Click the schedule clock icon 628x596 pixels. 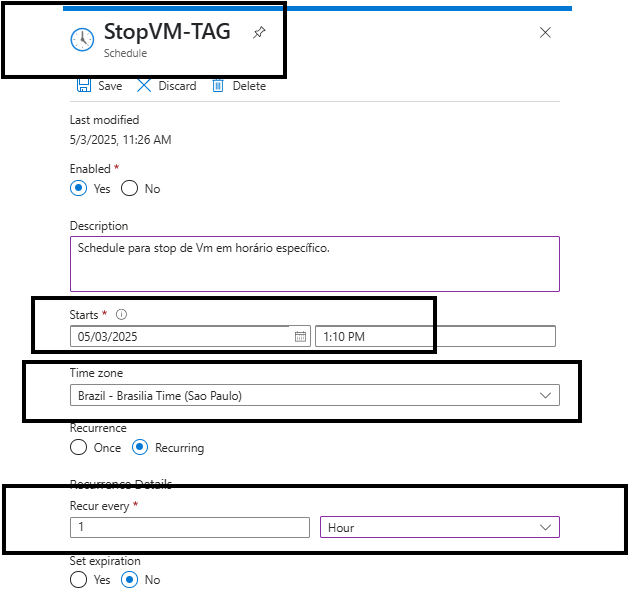tap(82, 40)
